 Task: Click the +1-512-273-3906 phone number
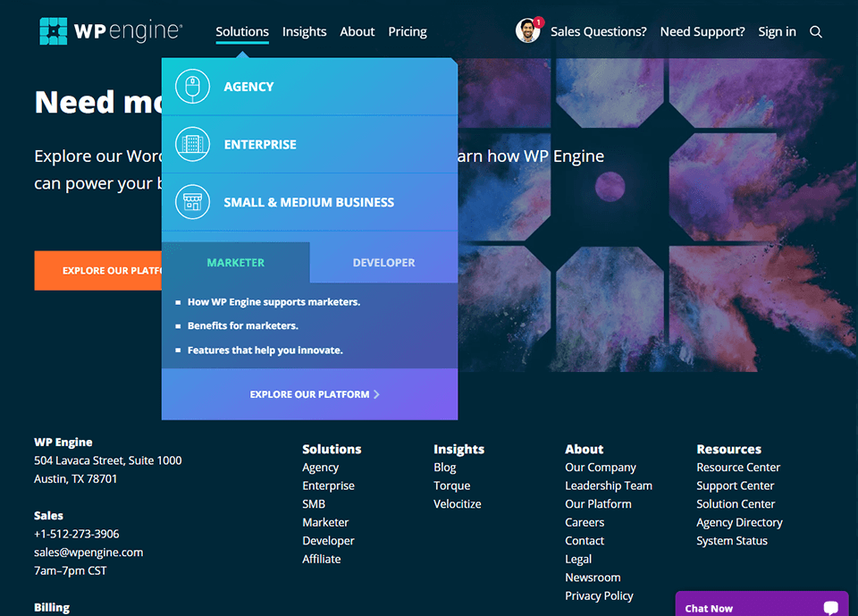pyautogui.click(x=77, y=534)
